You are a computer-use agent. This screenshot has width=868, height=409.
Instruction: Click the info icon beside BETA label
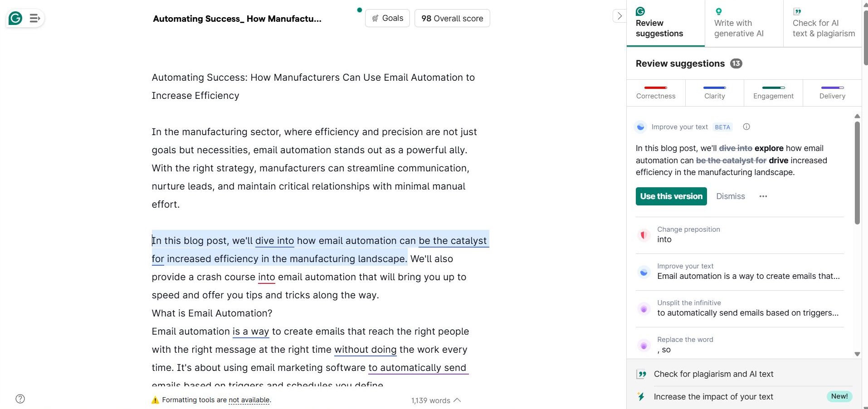point(746,127)
